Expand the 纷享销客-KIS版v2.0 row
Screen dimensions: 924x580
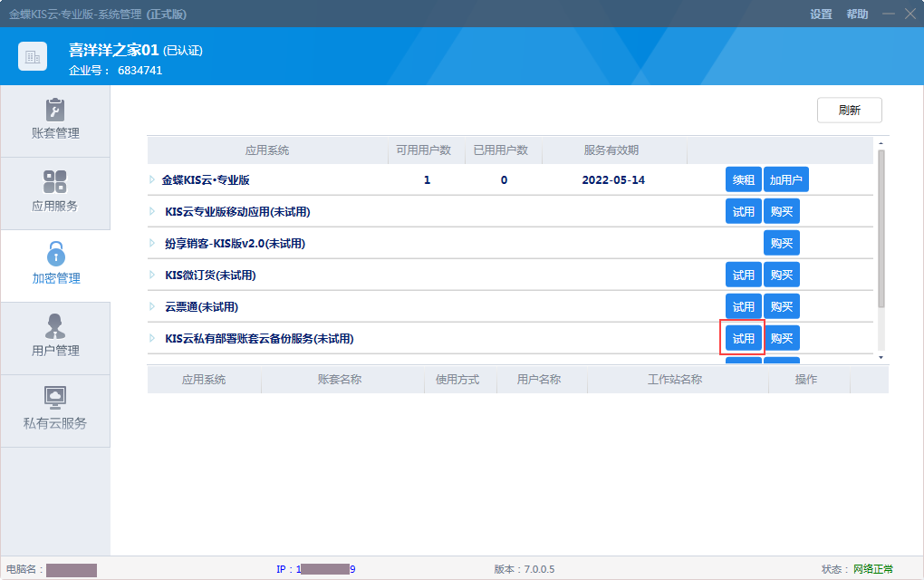click(x=152, y=243)
